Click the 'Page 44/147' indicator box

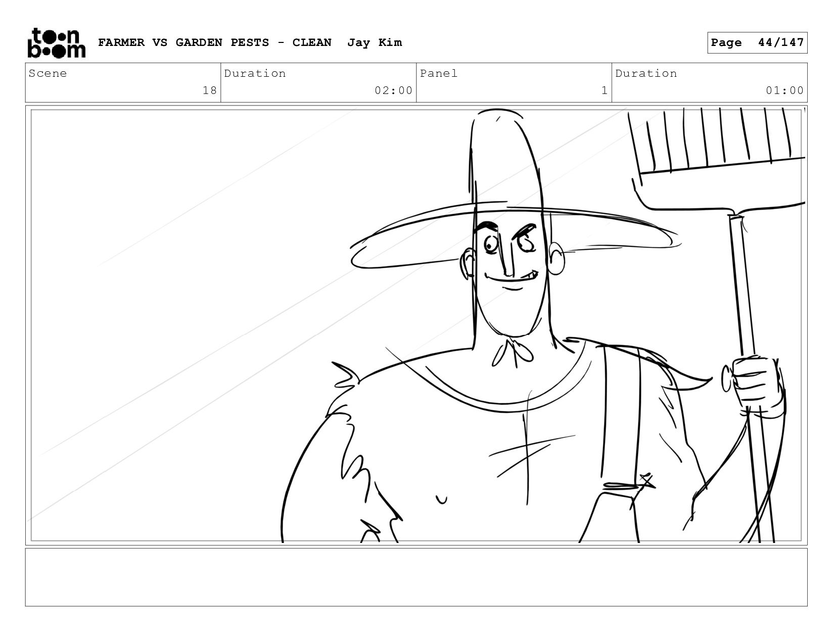point(757,42)
